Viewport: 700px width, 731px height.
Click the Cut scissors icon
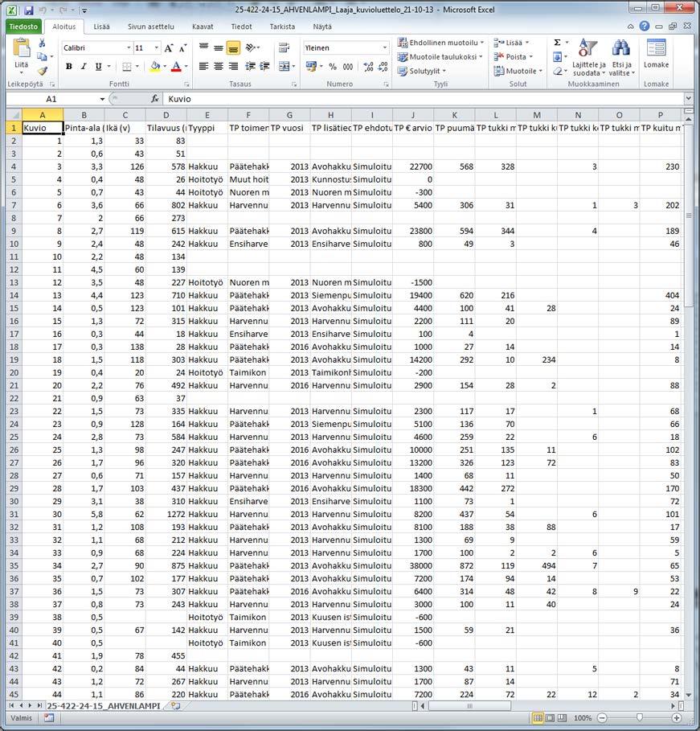(x=42, y=43)
